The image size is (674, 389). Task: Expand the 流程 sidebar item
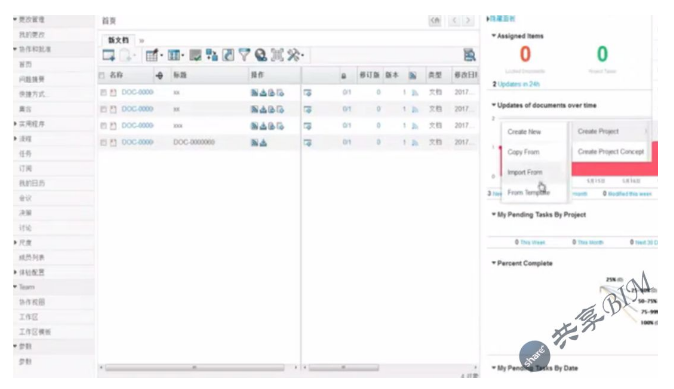tap(15, 138)
